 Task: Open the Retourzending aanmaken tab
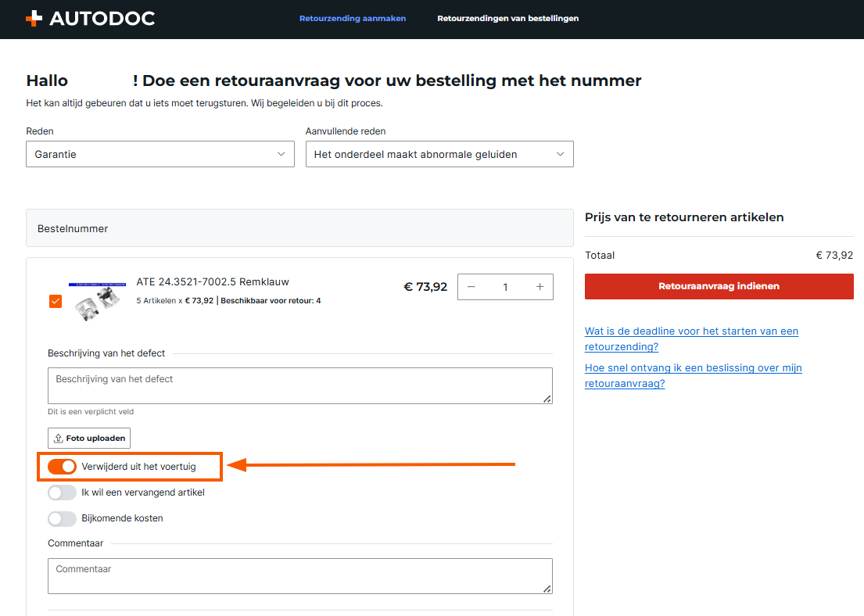pos(353,19)
